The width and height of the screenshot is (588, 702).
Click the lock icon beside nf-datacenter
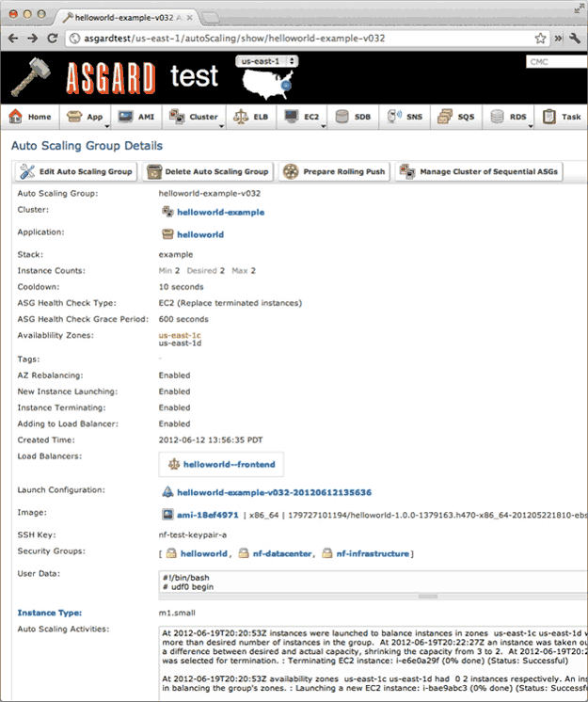coord(244,553)
